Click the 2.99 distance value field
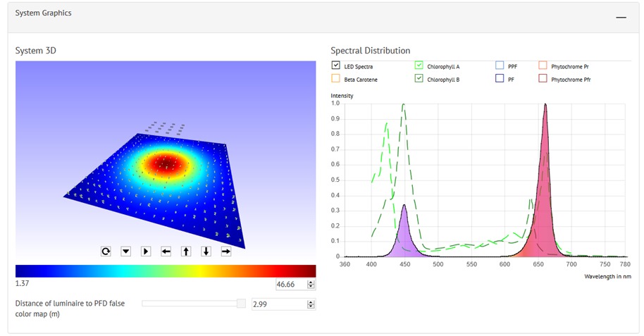This screenshot has width=644, height=336. (x=278, y=304)
